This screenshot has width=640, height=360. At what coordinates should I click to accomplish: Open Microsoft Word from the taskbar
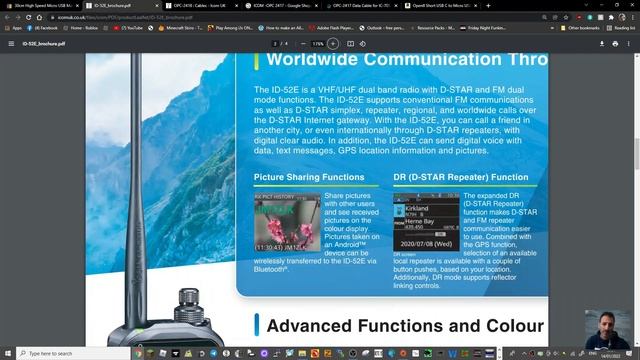point(452,353)
